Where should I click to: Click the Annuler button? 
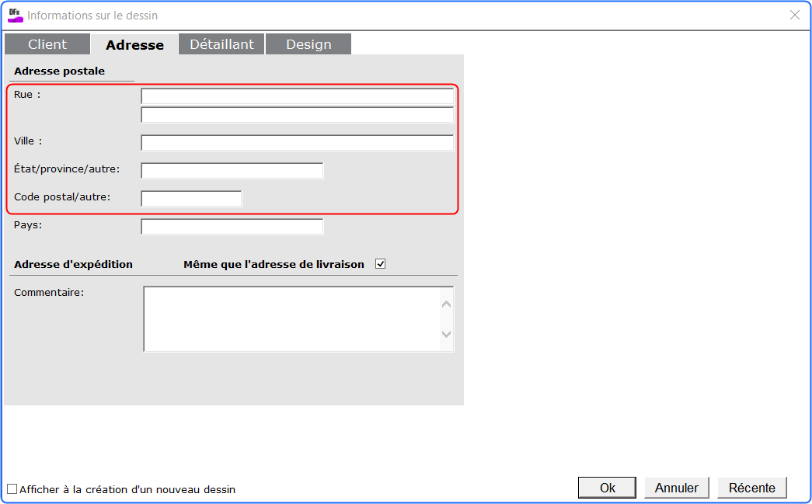tap(676, 488)
